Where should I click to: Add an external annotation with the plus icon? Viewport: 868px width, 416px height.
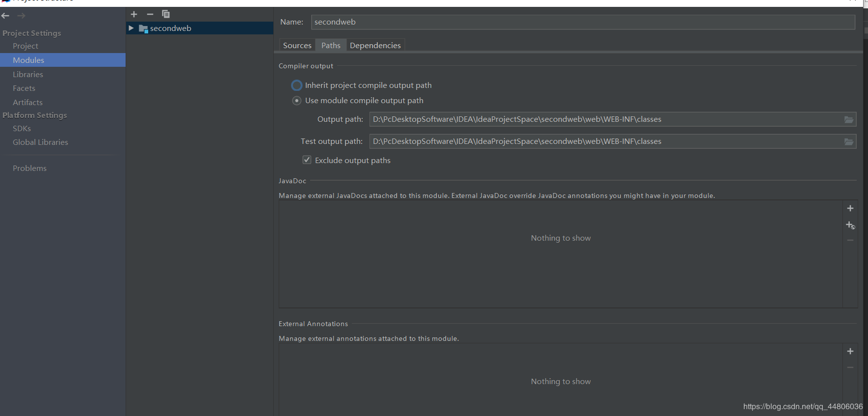(850, 351)
